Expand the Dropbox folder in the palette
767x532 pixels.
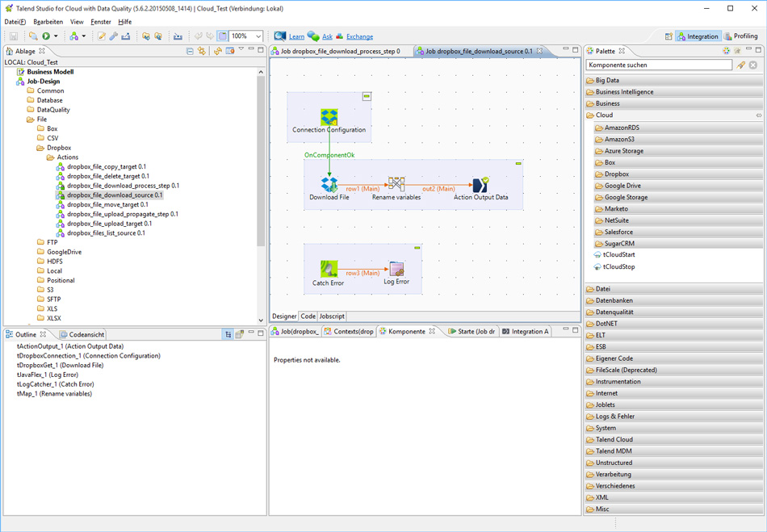pos(678,174)
